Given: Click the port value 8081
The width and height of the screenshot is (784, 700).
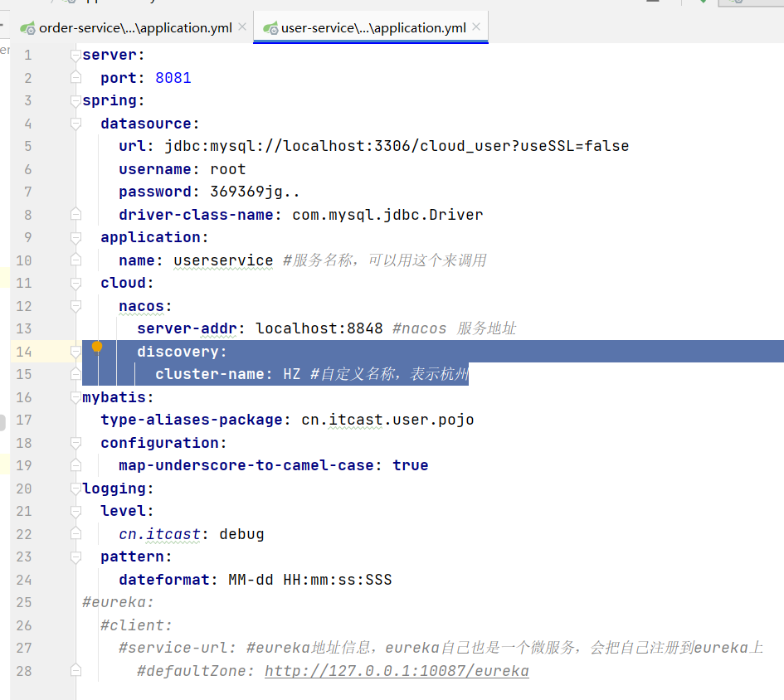Looking at the screenshot, I should point(173,78).
